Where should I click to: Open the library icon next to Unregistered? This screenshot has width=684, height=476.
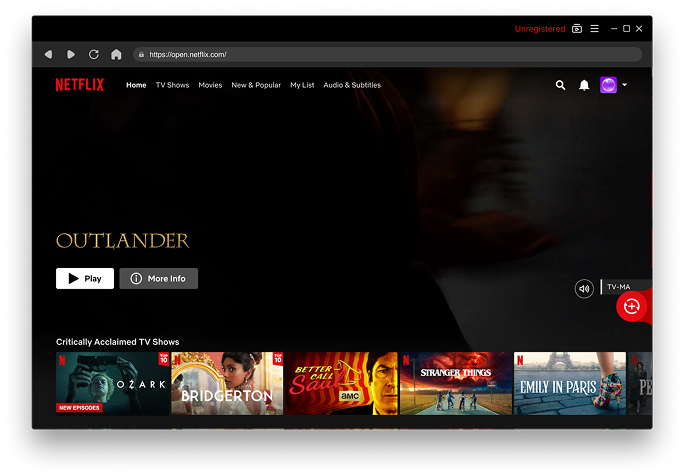click(x=577, y=29)
